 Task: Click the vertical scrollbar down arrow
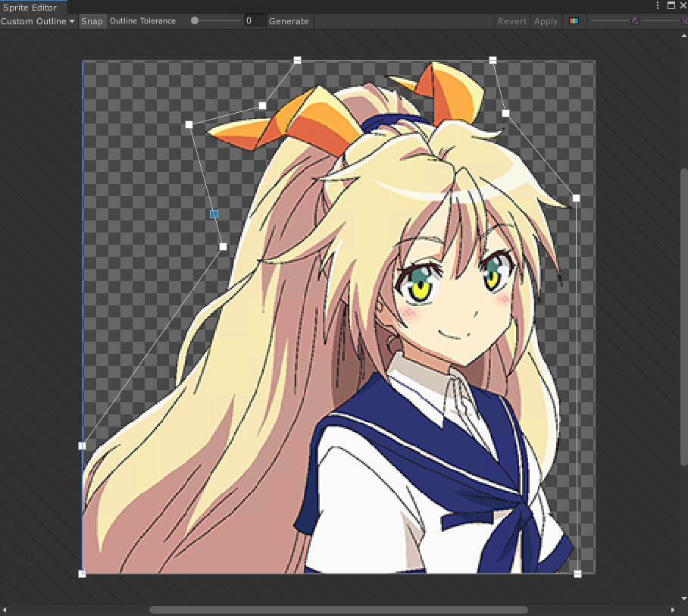(x=684, y=599)
